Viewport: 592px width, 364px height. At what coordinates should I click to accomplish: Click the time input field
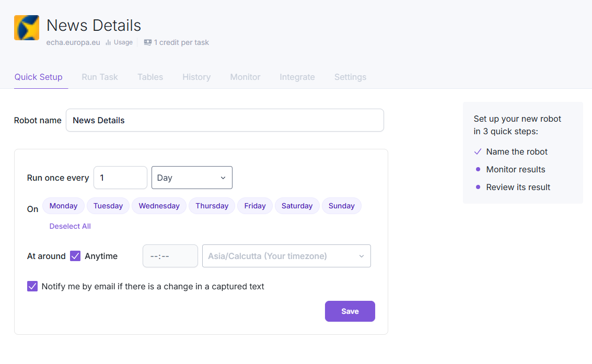click(x=170, y=256)
